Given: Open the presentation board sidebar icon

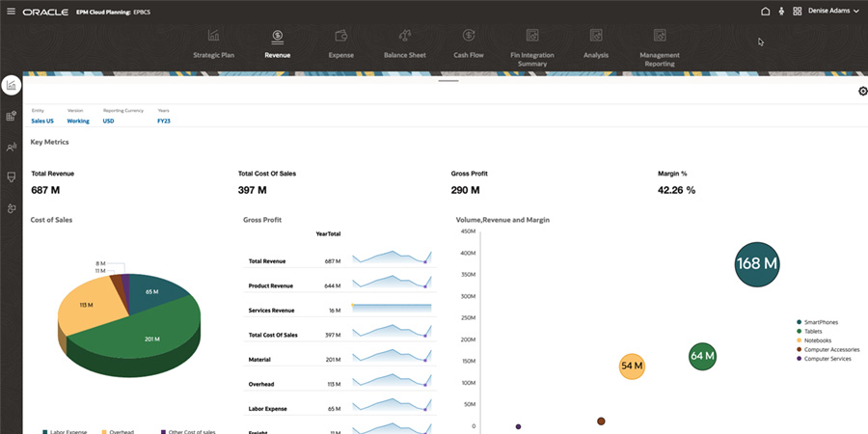Looking at the screenshot, I should pyautogui.click(x=11, y=177).
